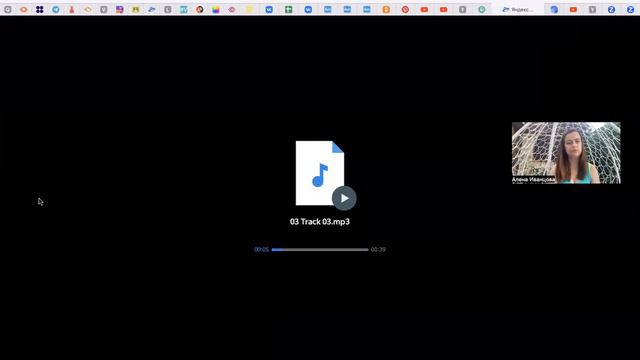Open the orange ring icon tab
This screenshot has width=640, height=360.
[x=24, y=9]
